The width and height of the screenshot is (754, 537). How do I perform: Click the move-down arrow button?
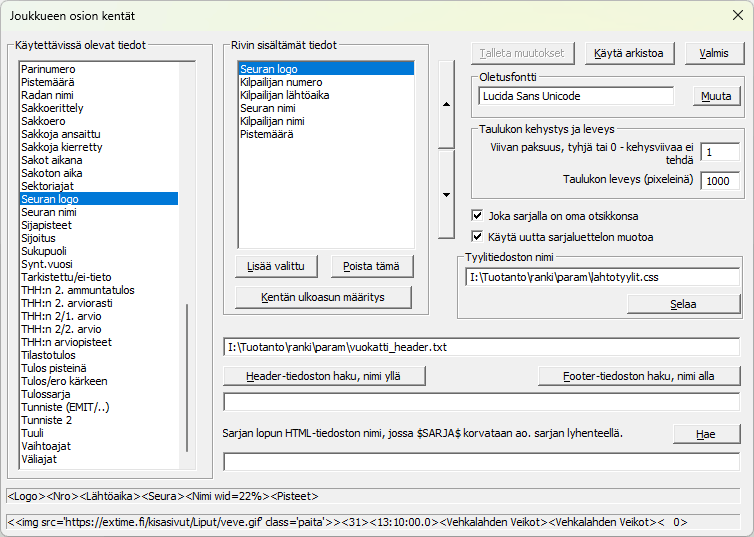[x=446, y=196]
